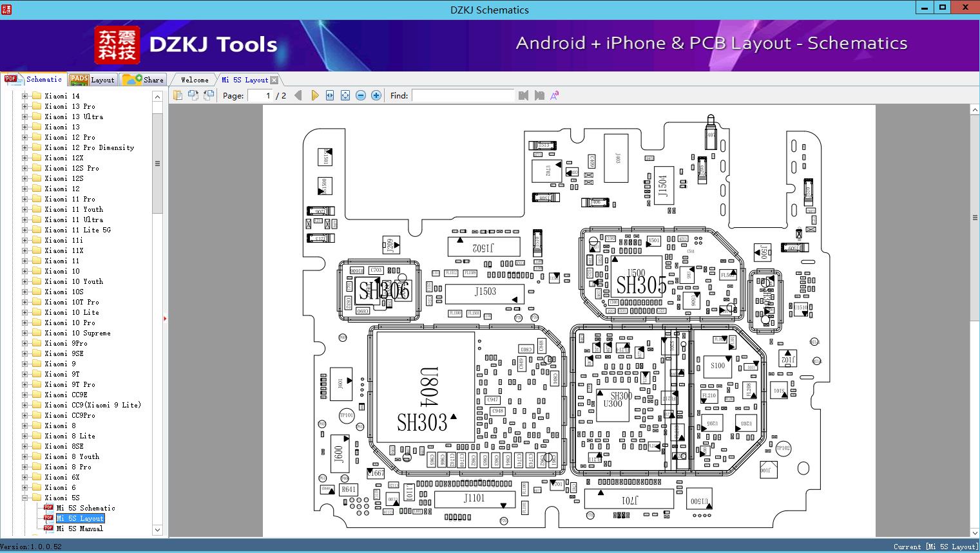Zoom in on the PCB layout
This screenshot has height=553, width=980.
coord(376,95)
